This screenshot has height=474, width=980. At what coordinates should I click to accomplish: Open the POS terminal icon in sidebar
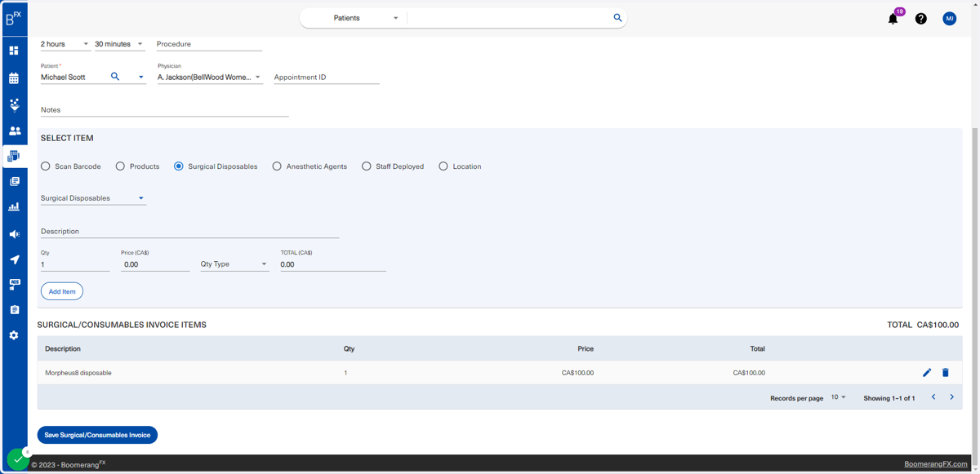point(14,285)
